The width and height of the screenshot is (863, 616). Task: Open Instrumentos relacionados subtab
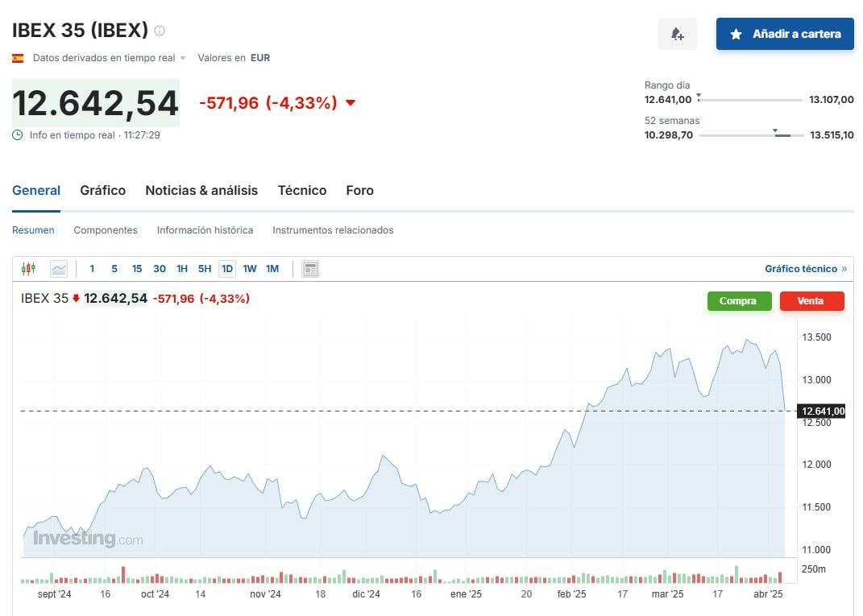pyautogui.click(x=333, y=230)
